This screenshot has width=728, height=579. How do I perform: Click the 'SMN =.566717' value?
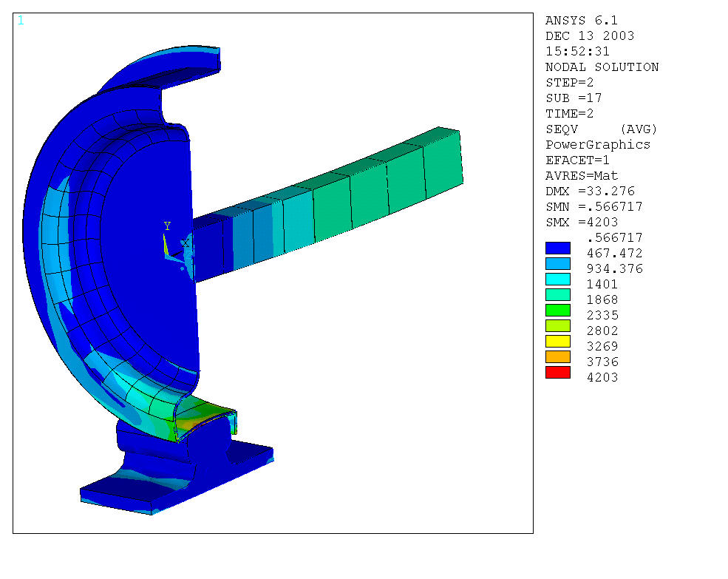[x=593, y=206]
